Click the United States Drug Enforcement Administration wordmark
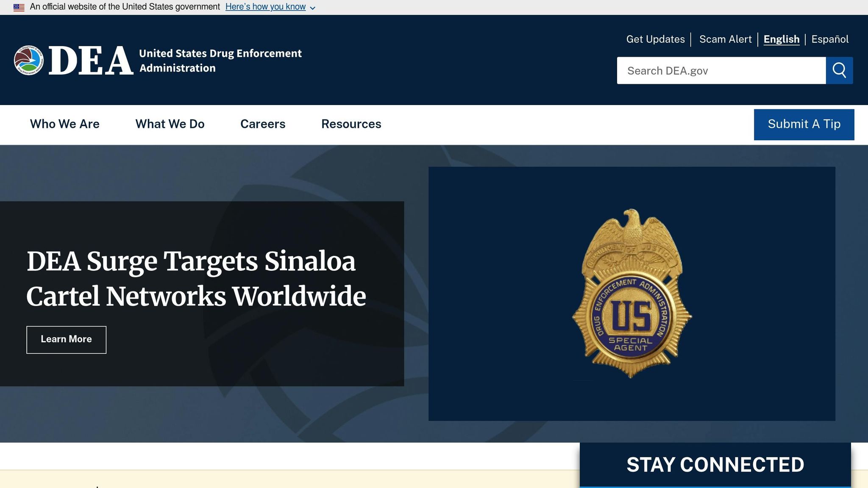 pyautogui.click(x=220, y=60)
